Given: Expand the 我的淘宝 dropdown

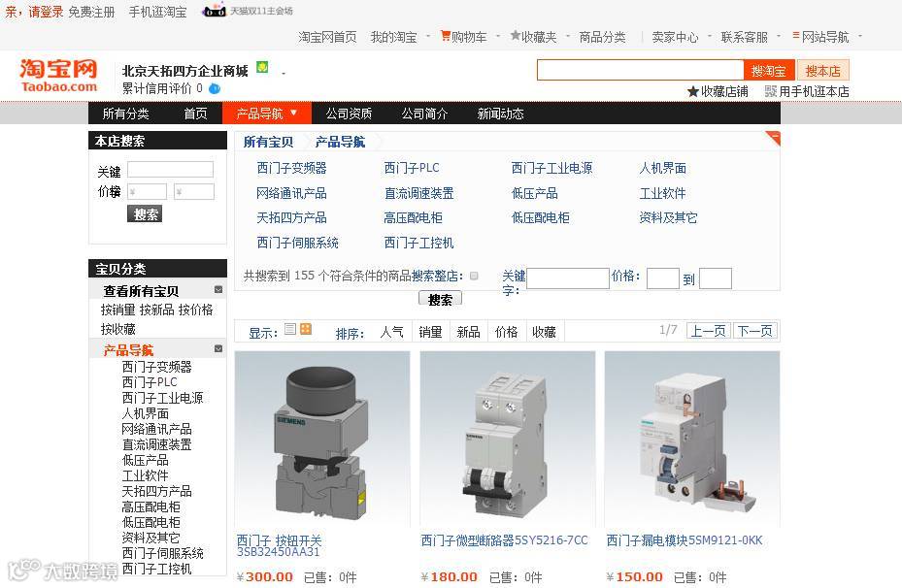Looking at the screenshot, I should [x=428, y=36].
